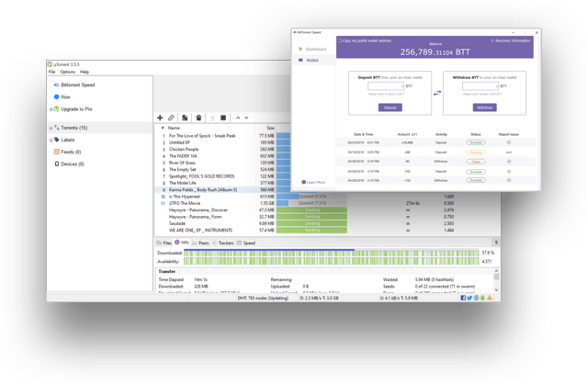This screenshot has height=385, width=588.
Task: Switch to the Trackers tab
Action: [x=222, y=243]
